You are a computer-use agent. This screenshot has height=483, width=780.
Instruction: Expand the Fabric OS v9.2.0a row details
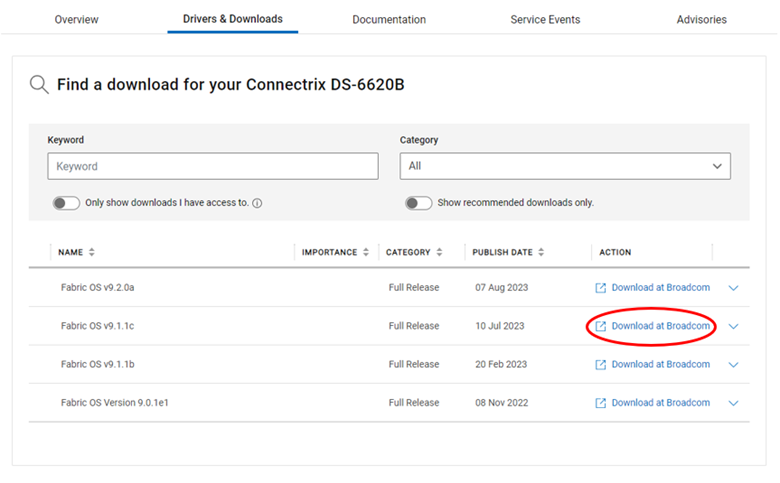(x=734, y=288)
